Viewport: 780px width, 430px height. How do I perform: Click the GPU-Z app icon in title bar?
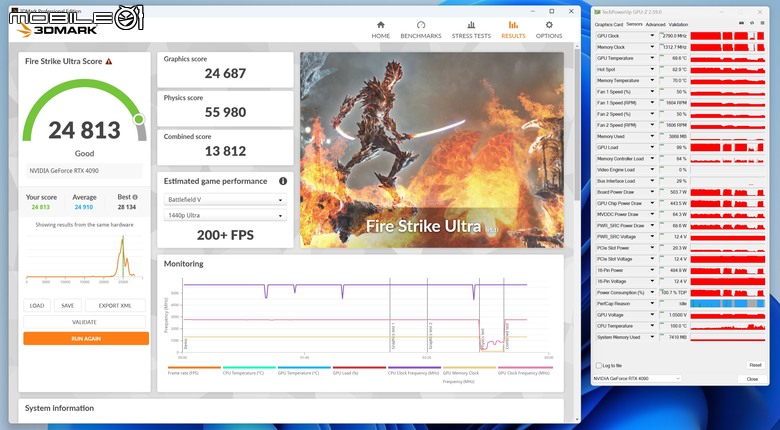(x=597, y=11)
